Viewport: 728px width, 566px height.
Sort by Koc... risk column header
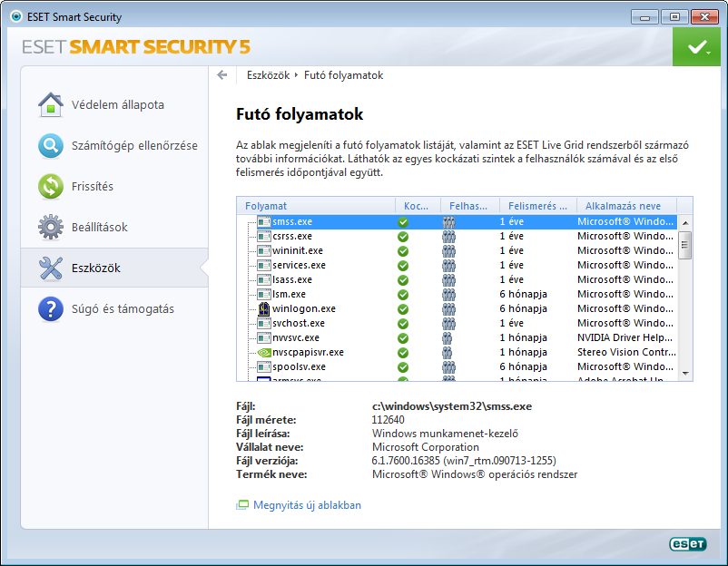pos(418,206)
